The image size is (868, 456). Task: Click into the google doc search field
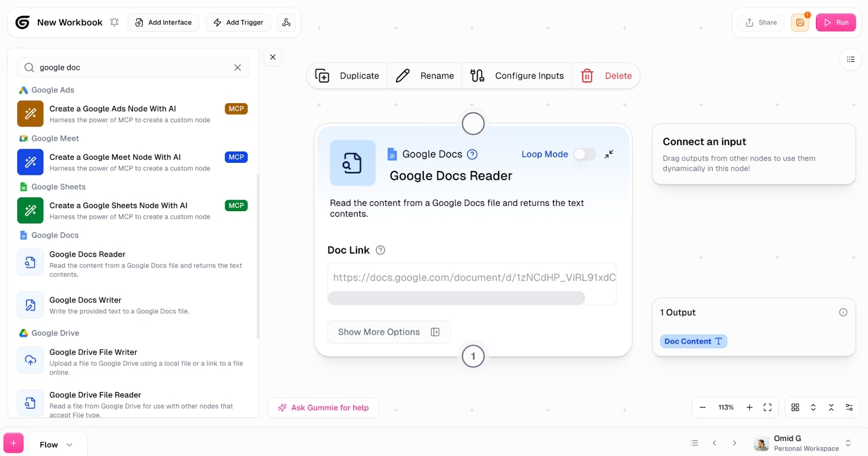coord(133,67)
